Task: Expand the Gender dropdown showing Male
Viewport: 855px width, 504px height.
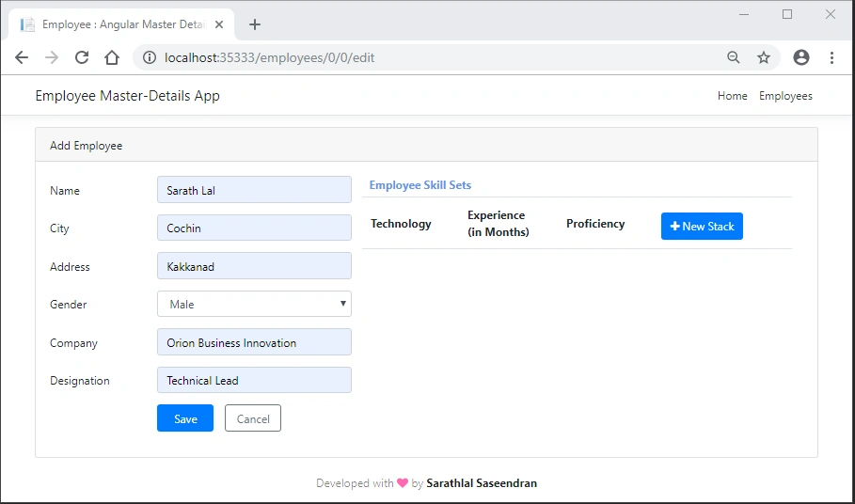Action: pyautogui.click(x=254, y=304)
